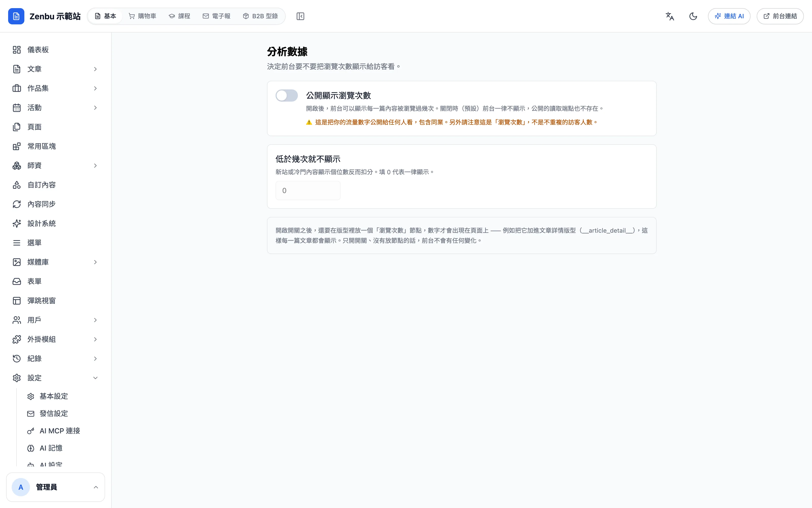Open 儀表板 dashboard icon

pyautogui.click(x=17, y=50)
